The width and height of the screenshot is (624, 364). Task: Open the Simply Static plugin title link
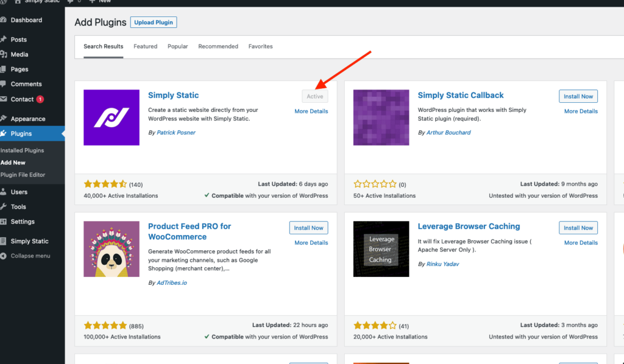pos(174,96)
